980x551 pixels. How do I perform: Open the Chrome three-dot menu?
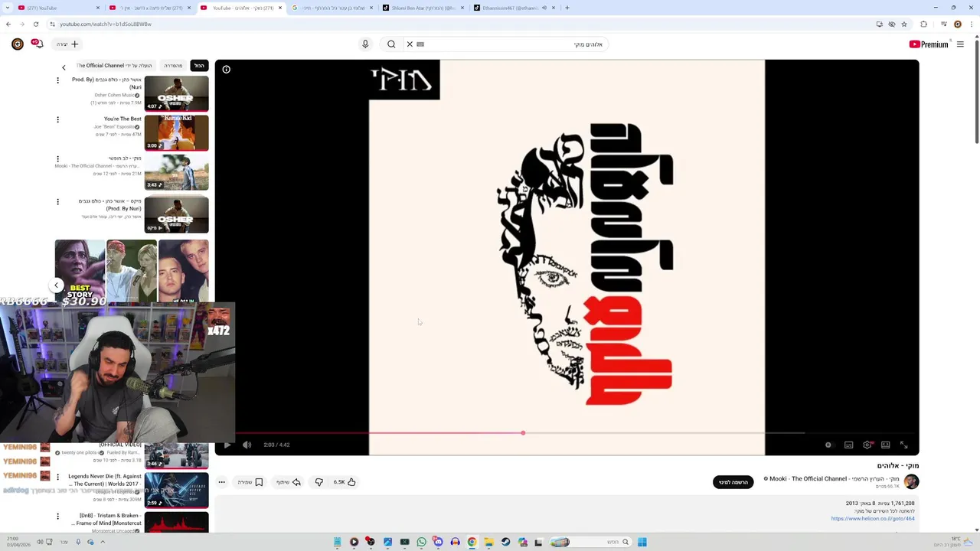point(970,24)
